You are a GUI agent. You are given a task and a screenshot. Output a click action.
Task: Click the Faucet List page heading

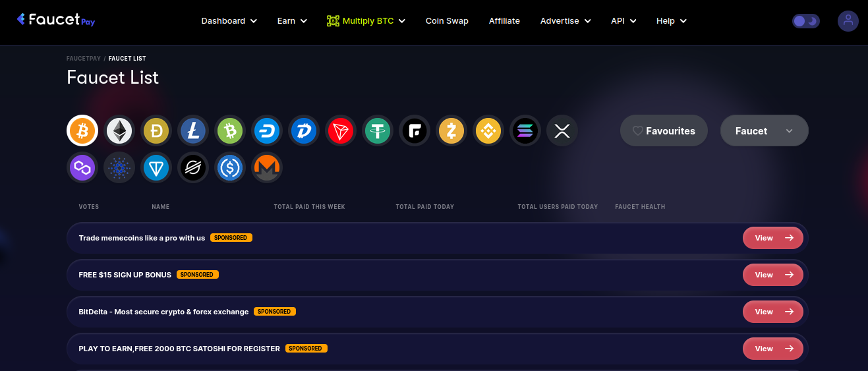point(113,78)
